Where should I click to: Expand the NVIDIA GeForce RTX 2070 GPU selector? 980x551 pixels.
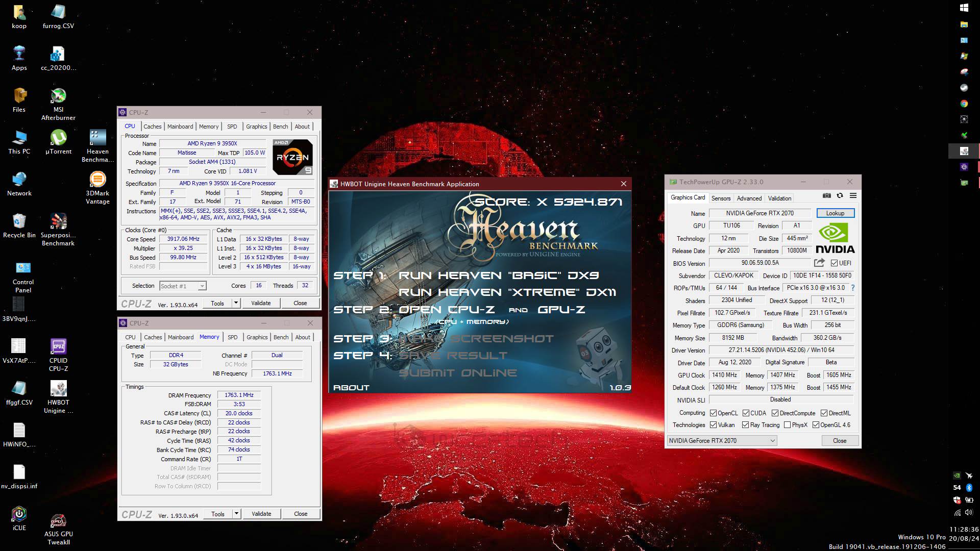722,441
